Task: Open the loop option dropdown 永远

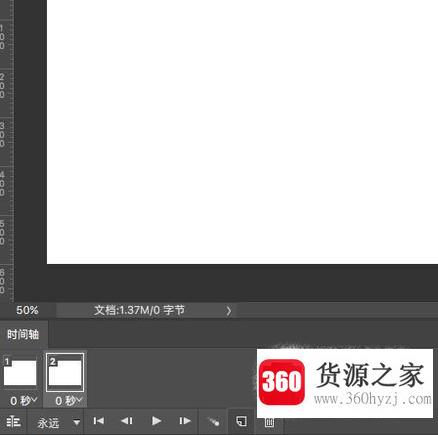Action: tap(59, 423)
